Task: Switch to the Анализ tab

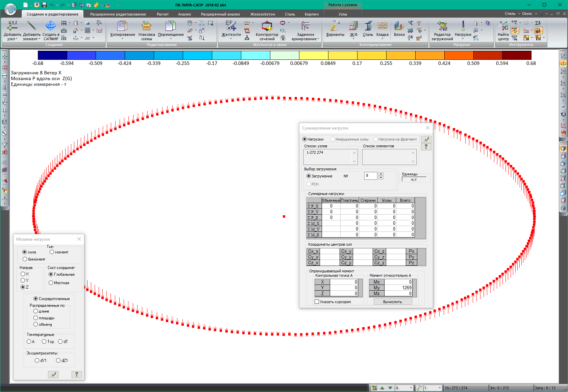Action: [184, 14]
